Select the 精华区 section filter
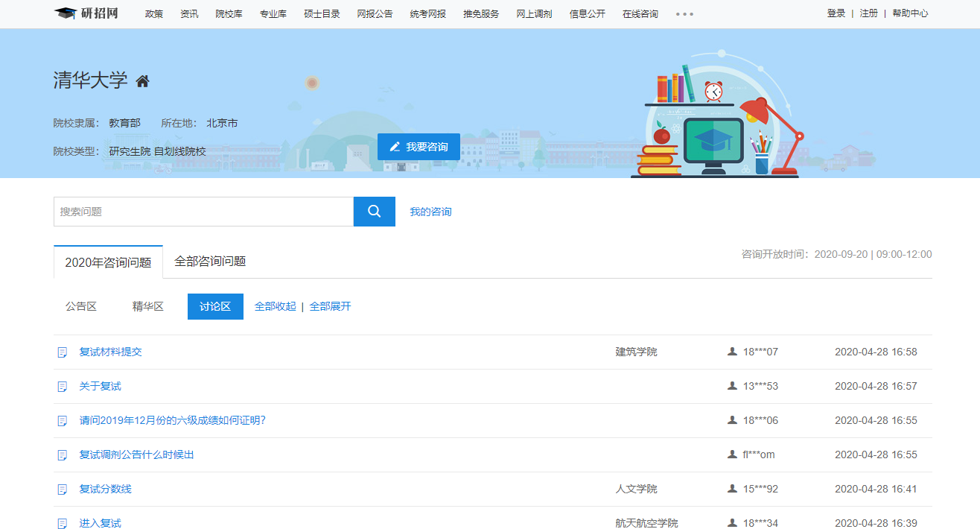 147,306
